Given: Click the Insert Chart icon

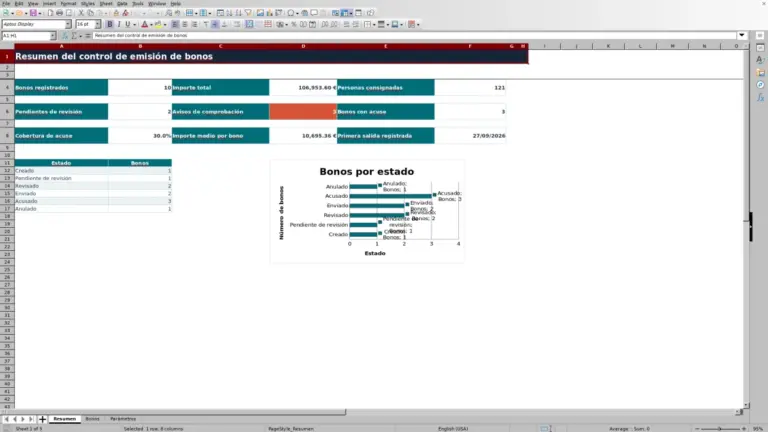Looking at the screenshot, I should 269,13.
